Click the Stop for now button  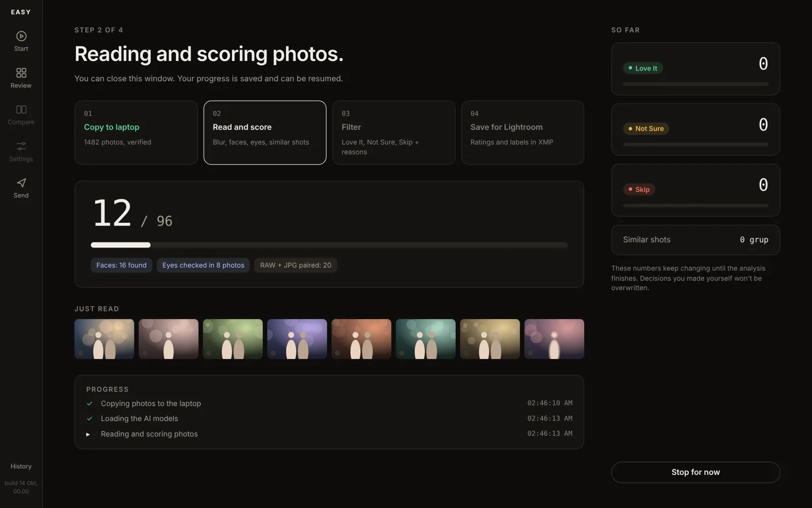(x=695, y=472)
